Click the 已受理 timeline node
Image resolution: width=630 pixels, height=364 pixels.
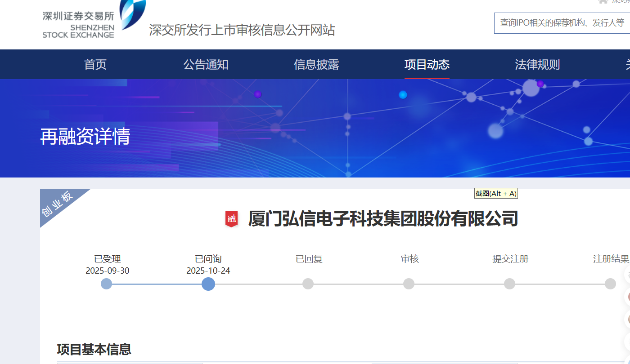pyautogui.click(x=106, y=284)
